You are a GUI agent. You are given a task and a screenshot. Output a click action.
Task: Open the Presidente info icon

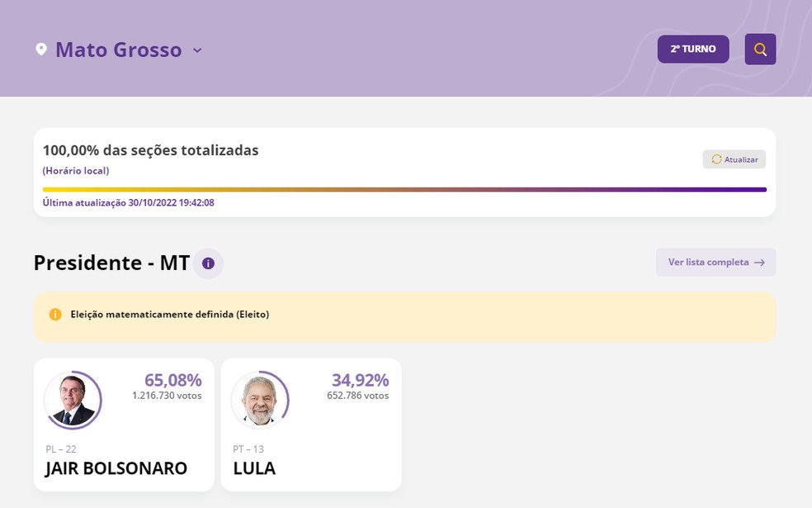coord(208,263)
